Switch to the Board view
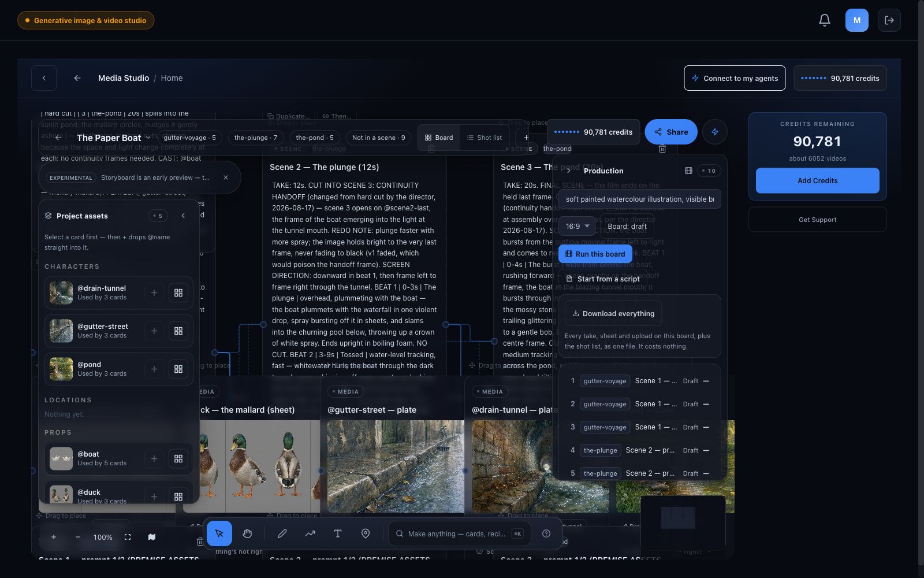Viewport: 924px width, 578px height. [439, 138]
